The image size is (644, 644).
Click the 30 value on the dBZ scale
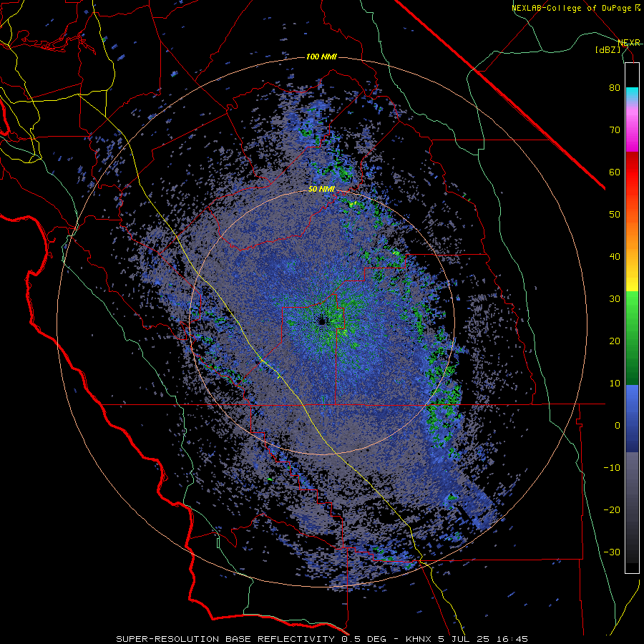click(615, 298)
